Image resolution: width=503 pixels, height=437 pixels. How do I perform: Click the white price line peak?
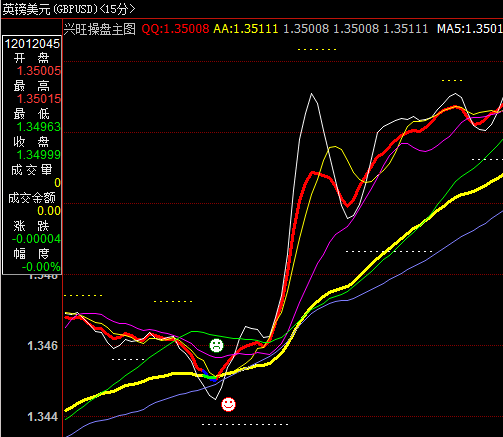pos(312,94)
